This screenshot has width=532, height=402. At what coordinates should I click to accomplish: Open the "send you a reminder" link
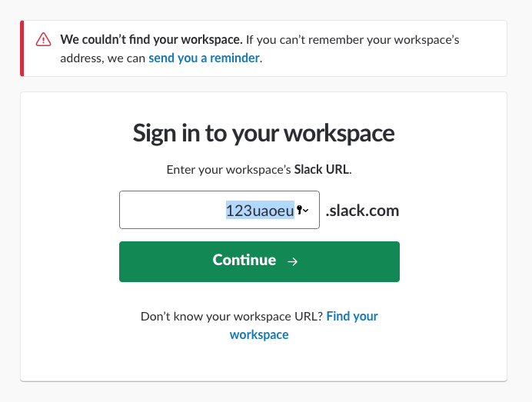point(204,58)
